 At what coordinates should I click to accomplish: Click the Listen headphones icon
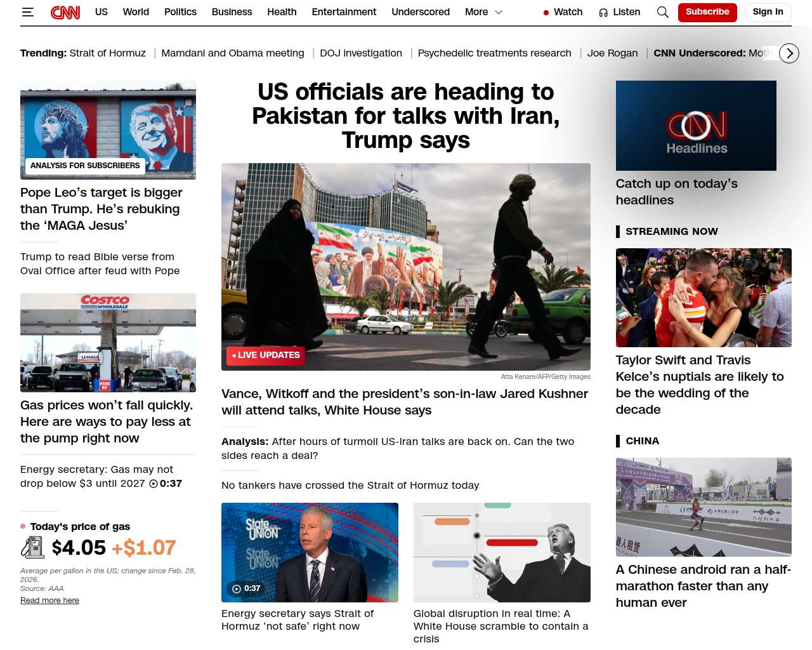coord(603,12)
